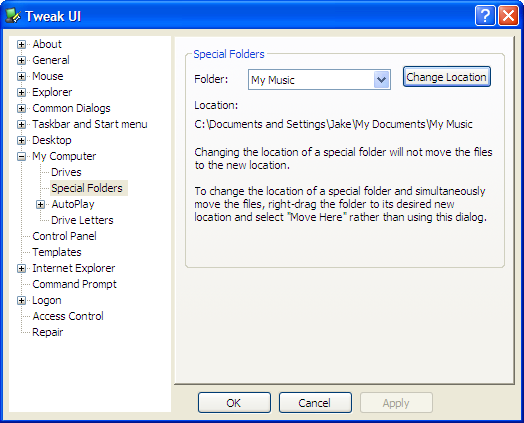Image resolution: width=524 pixels, height=423 pixels.
Task: Expand the Logon tree node
Action: tap(21, 301)
